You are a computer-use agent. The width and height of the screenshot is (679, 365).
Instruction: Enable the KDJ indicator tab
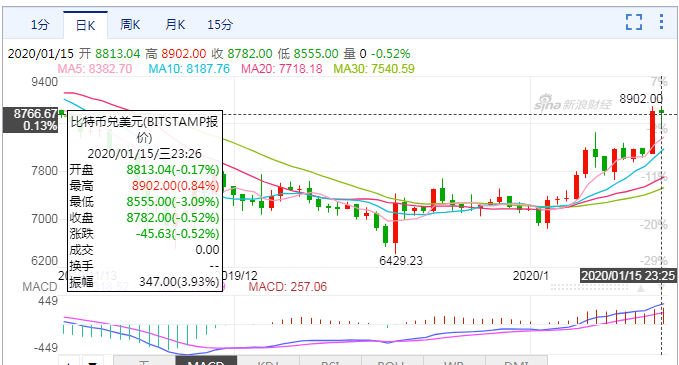268,361
